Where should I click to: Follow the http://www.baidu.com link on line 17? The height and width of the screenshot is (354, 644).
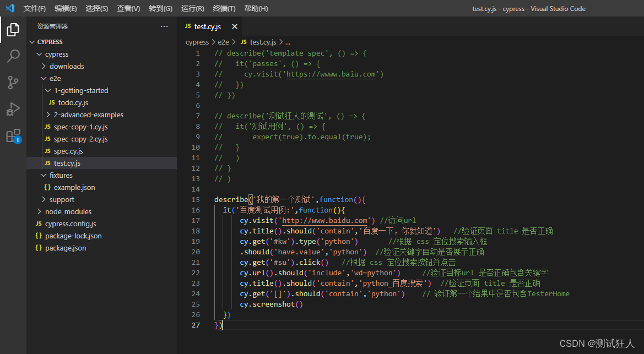click(324, 221)
